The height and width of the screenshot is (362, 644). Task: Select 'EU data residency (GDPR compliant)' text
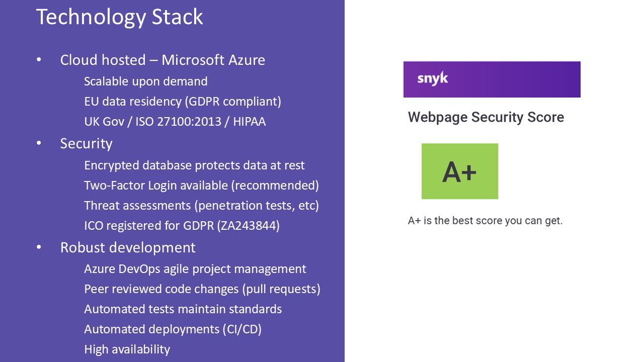pos(183,102)
